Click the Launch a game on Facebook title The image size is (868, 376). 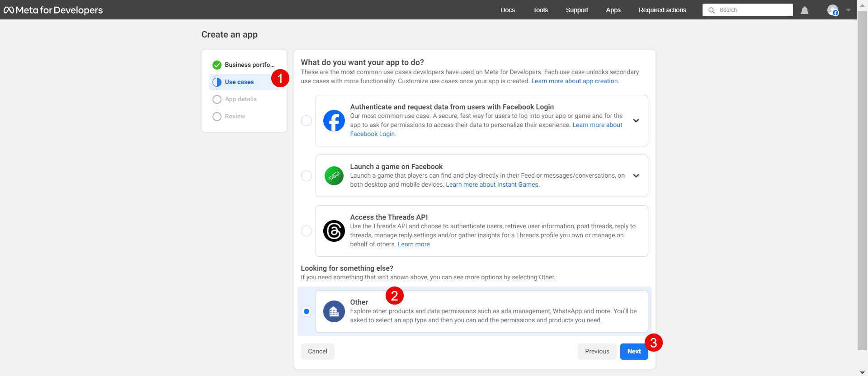tap(396, 167)
